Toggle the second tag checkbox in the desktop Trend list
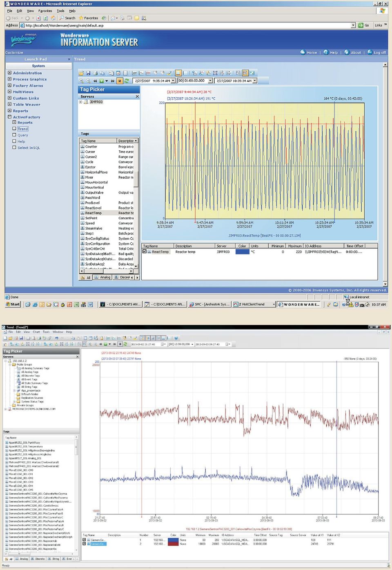This screenshot has width=392, height=570. click(x=85, y=544)
